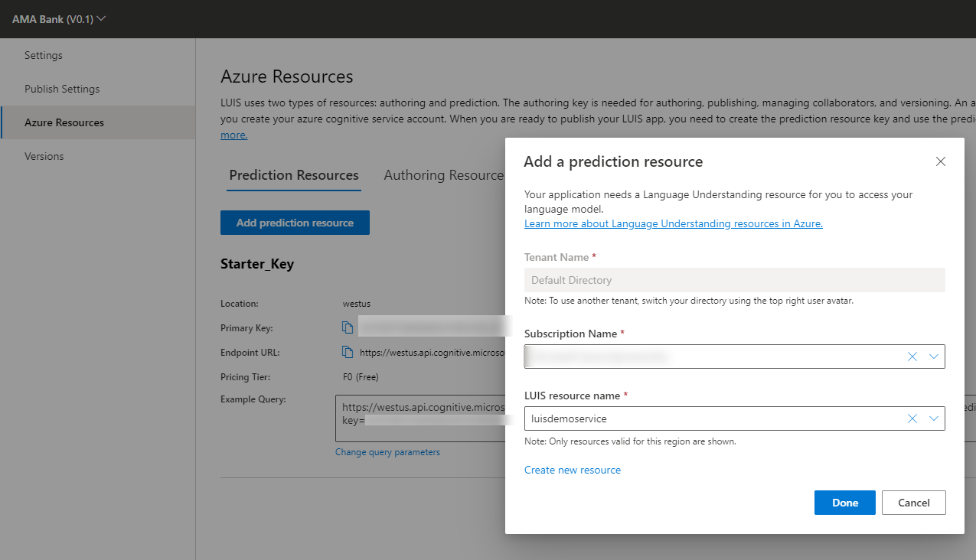Viewport: 976px width, 560px height.
Task: Open the 'more.' link in the description
Action: [233, 134]
